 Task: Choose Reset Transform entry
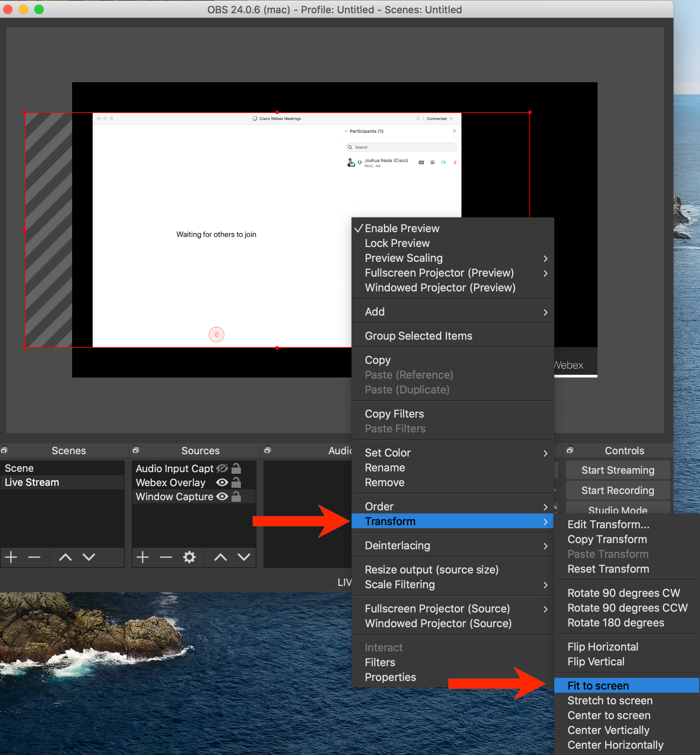click(x=627, y=569)
